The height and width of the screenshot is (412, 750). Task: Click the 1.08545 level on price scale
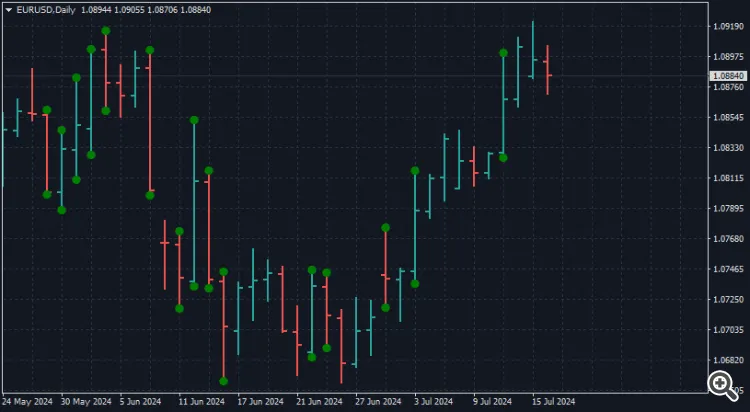(727, 118)
